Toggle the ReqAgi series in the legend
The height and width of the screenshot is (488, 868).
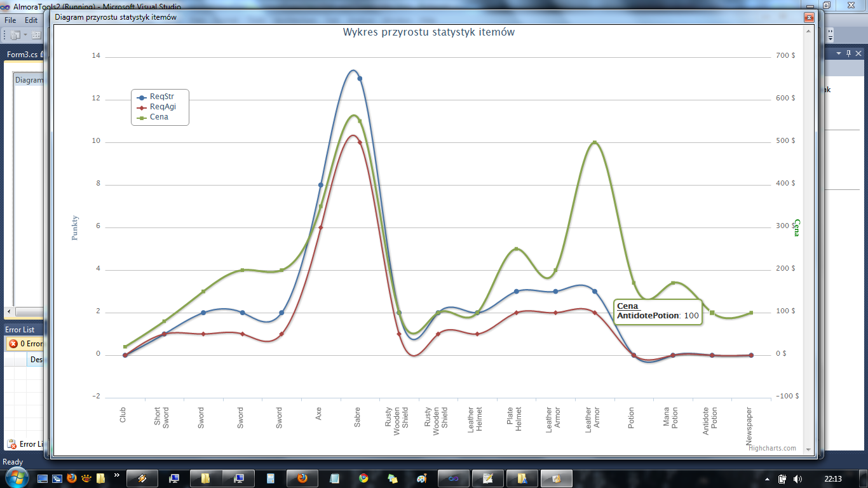162,107
